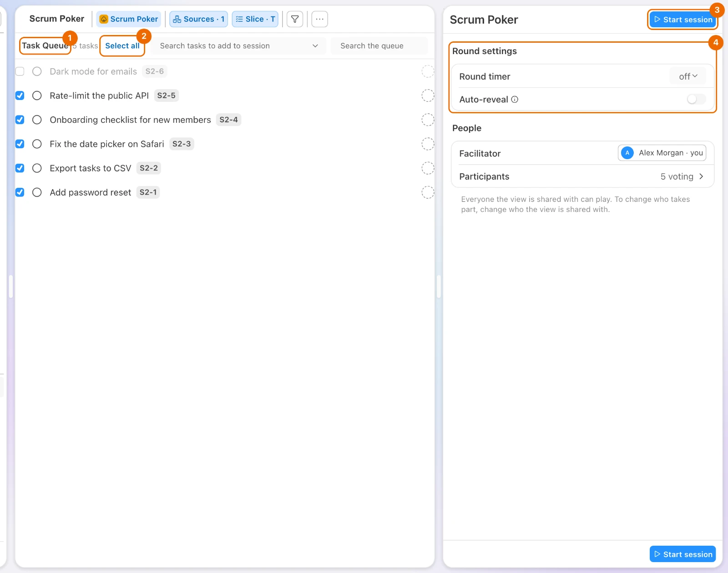Screen dimensions: 728x573
Task: Open the Export tasks to CSV task
Action: point(91,168)
